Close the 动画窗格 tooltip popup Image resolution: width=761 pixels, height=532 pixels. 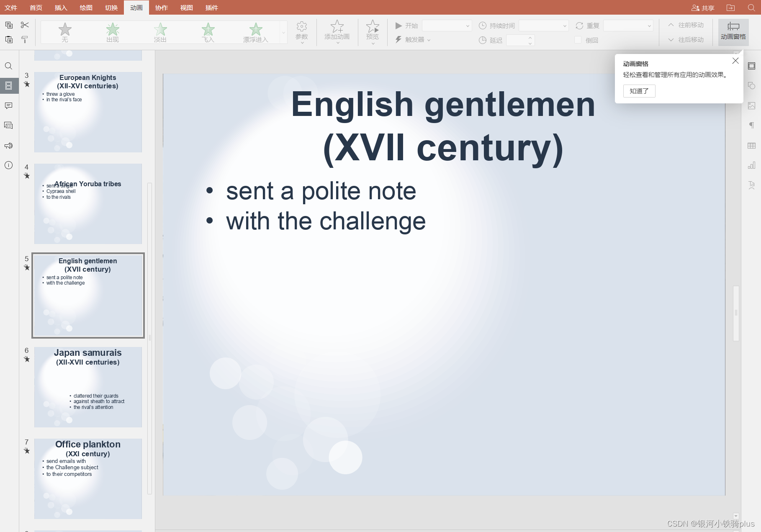point(735,61)
